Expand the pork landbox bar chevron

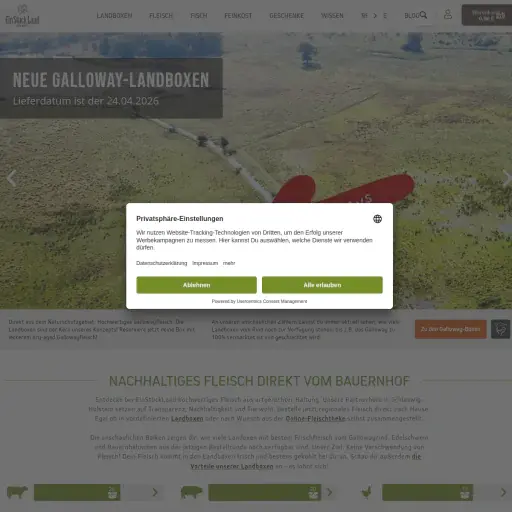click(330, 492)
